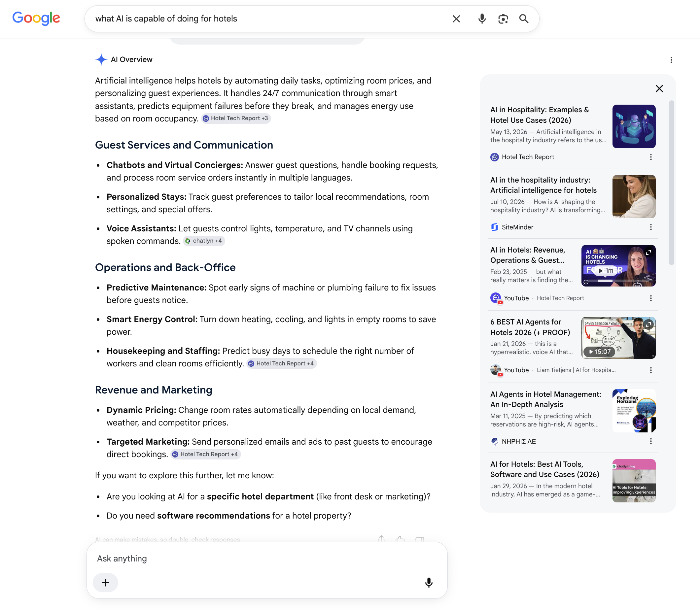The image size is (700, 610).
Task: Open more options for the AI in Hotels YouTube video card
Action: 650,298
